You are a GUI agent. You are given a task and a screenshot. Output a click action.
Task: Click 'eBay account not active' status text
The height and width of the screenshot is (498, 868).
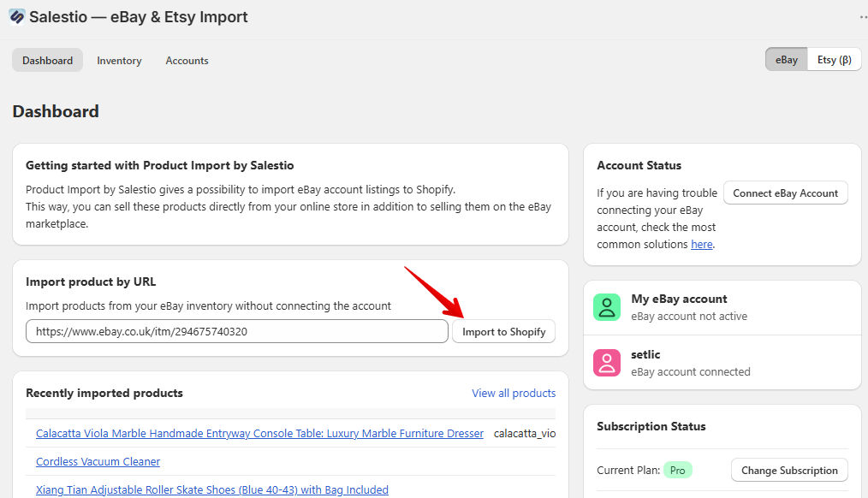689,316
